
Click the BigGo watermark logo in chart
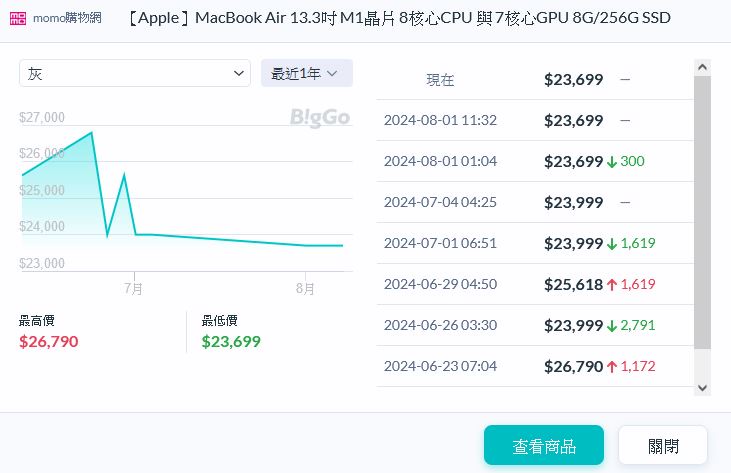(x=320, y=118)
